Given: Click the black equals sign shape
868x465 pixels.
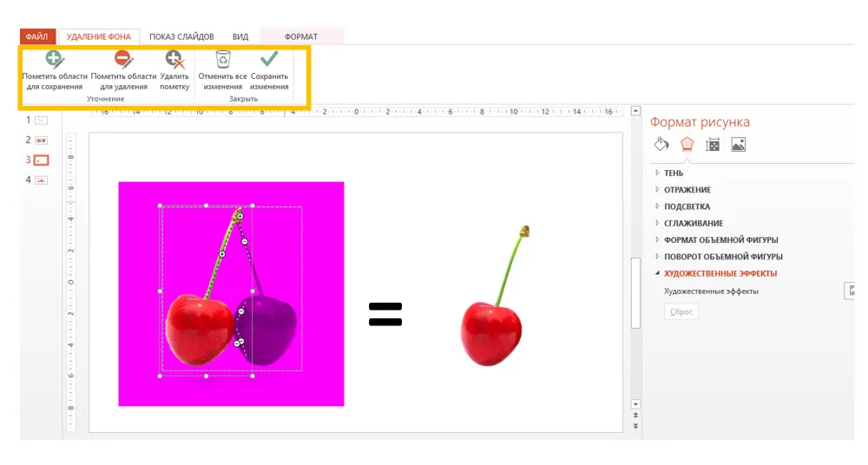Looking at the screenshot, I should coord(385,314).
